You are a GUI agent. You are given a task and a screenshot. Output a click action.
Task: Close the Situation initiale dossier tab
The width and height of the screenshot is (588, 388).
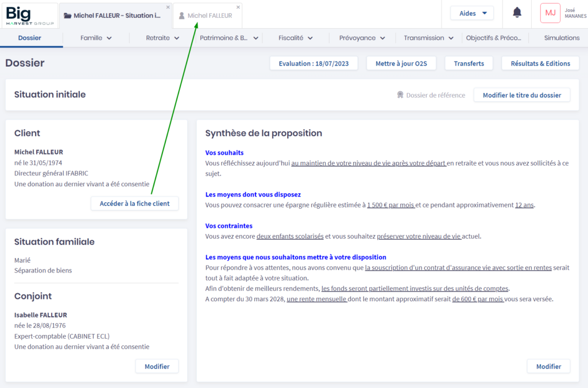(168, 7)
